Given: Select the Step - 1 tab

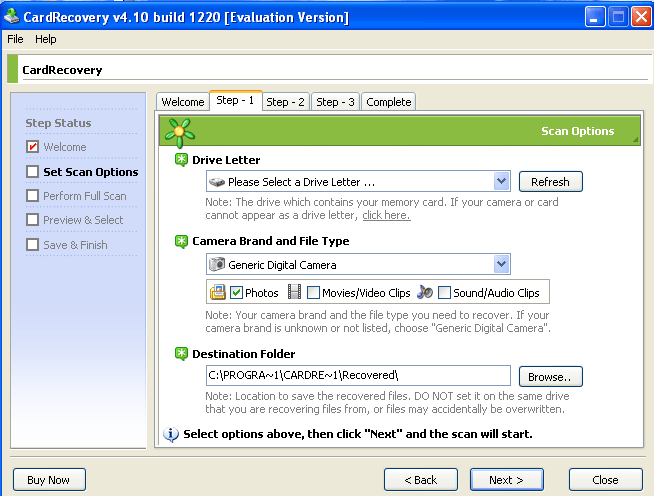Looking at the screenshot, I should (x=235, y=101).
